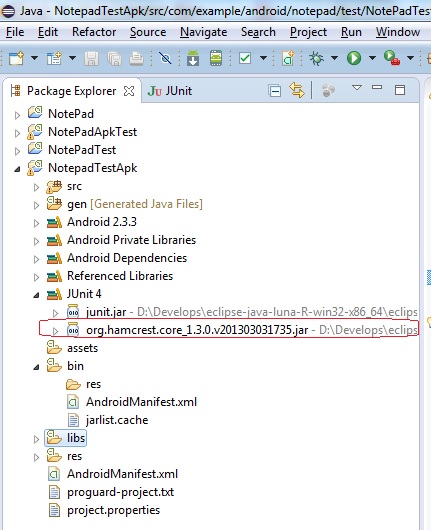
Task: Click the Android Lint check icon
Action: pyautogui.click(x=245, y=58)
